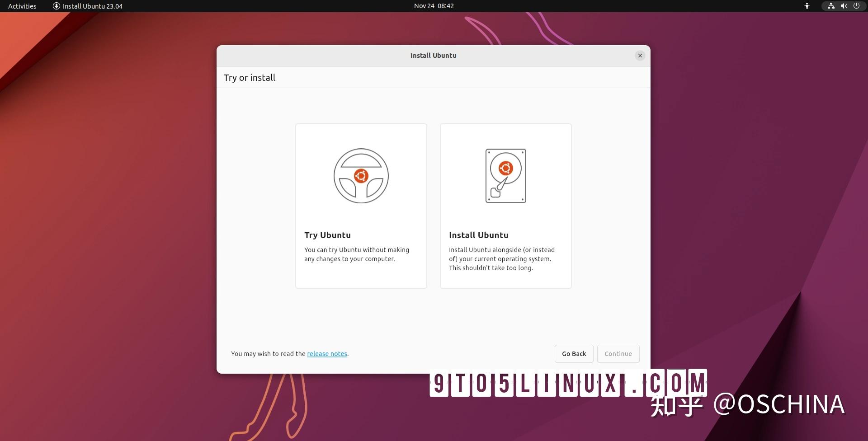Click the Try or install header text
The image size is (868, 441).
[x=249, y=77]
